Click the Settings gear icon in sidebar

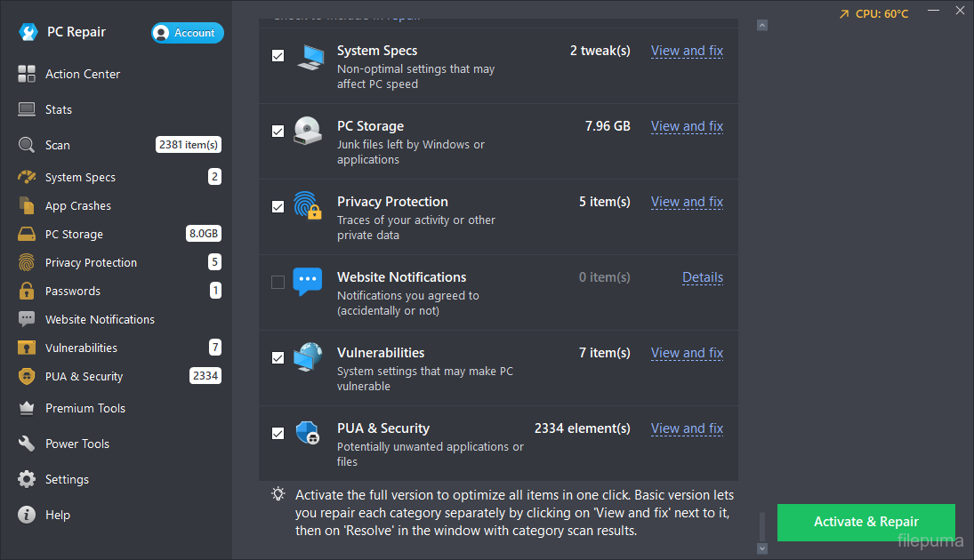pyautogui.click(x=27, y=479)
